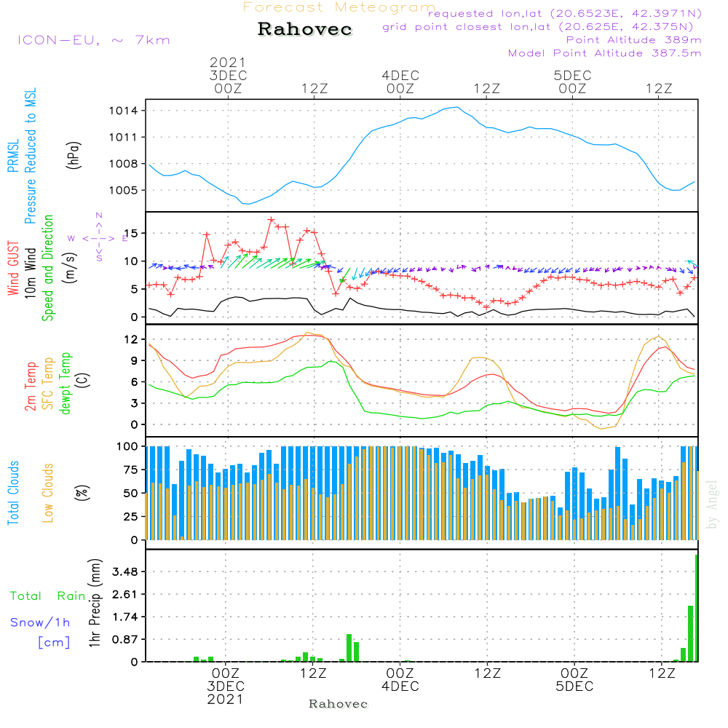Click the 12 tick on temperature axis
Viewport: 728px width, 728px height.
pyautogui.click(x=131, y=339)
